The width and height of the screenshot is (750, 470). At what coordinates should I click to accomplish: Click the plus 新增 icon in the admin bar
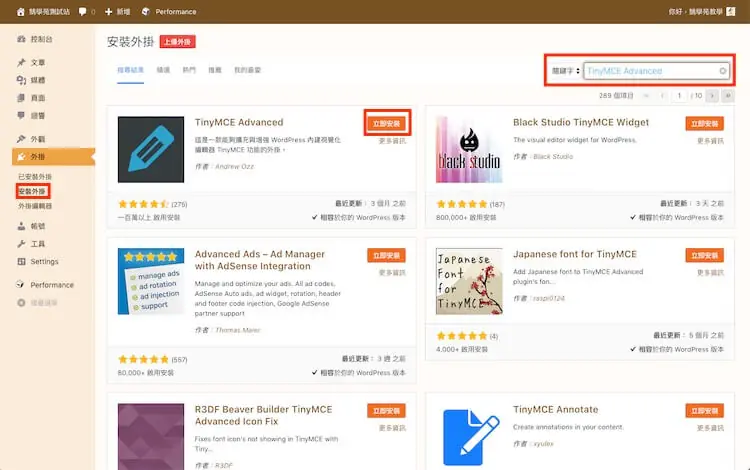coord(109,11)
